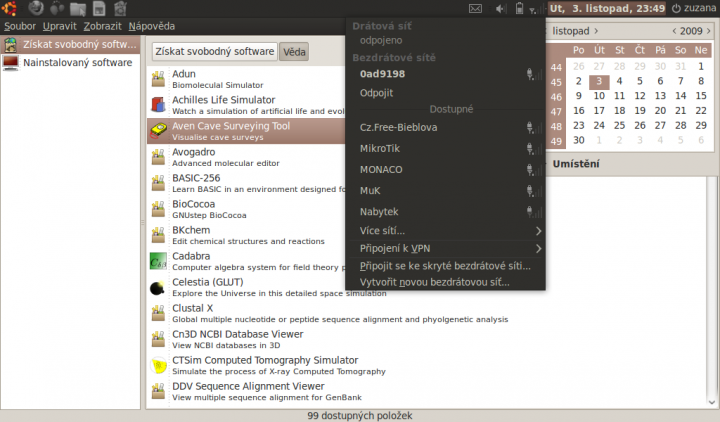The width and height of the screenshot is (720, 422).
Task: Open the speaker volume indicator
Action: pyautogui.click(x=501, y=8)
